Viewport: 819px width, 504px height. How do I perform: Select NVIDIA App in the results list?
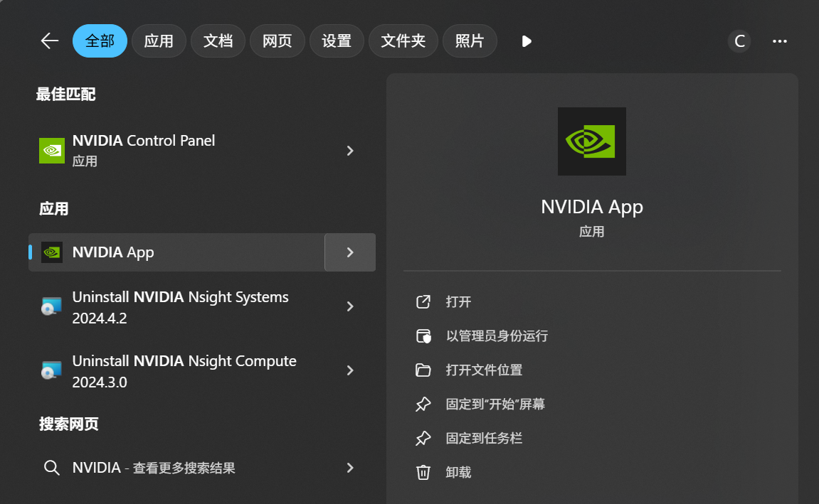point(176,252)
